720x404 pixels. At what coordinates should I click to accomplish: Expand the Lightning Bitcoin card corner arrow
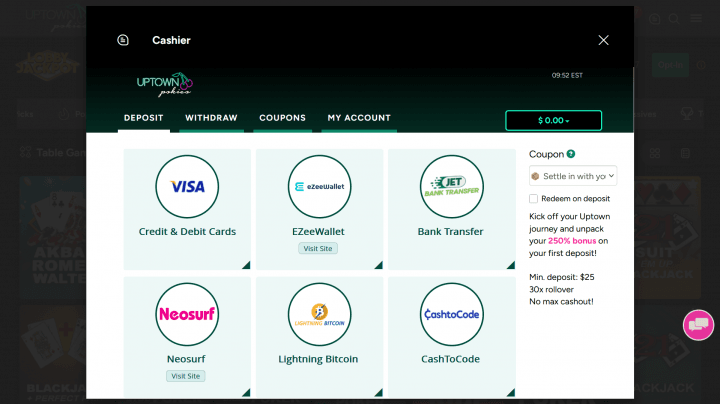click(379, 393)
